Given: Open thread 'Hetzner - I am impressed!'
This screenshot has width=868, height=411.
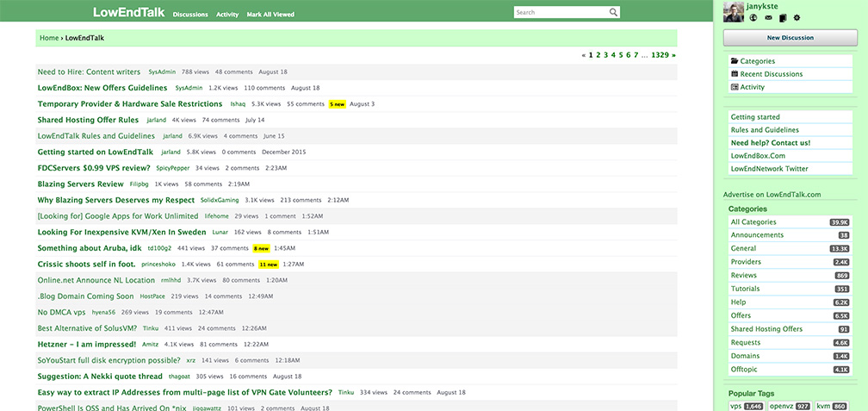Looking at the screenshot, I should click(x=87, y=344).
